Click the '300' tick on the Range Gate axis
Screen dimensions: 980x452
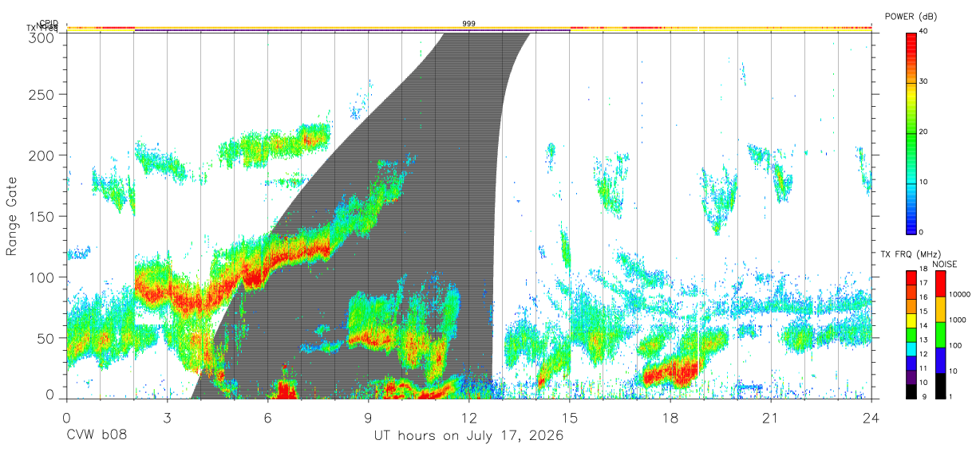point(42,37)
